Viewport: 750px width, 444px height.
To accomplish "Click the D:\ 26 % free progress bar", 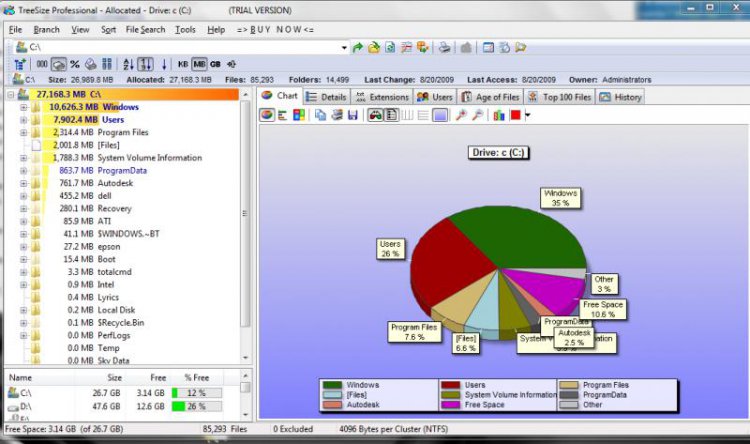I will point(197,407).
